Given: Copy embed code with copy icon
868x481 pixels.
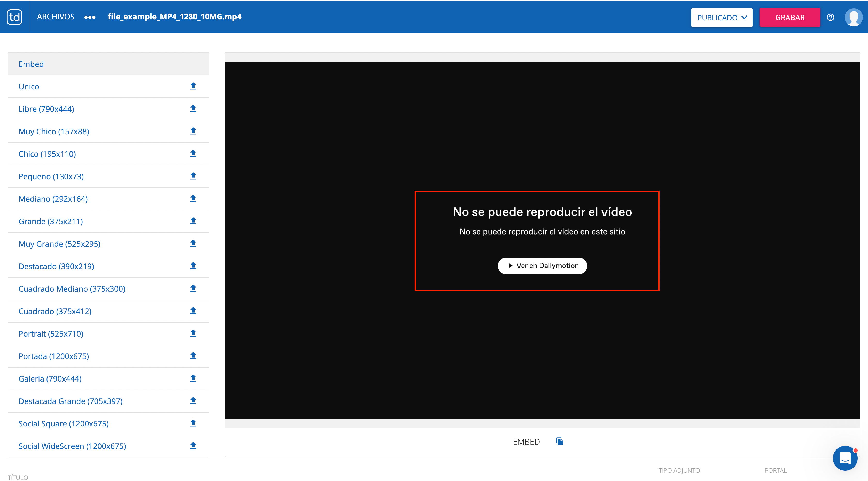Looking at the screenshot, I should coord(559,441).
